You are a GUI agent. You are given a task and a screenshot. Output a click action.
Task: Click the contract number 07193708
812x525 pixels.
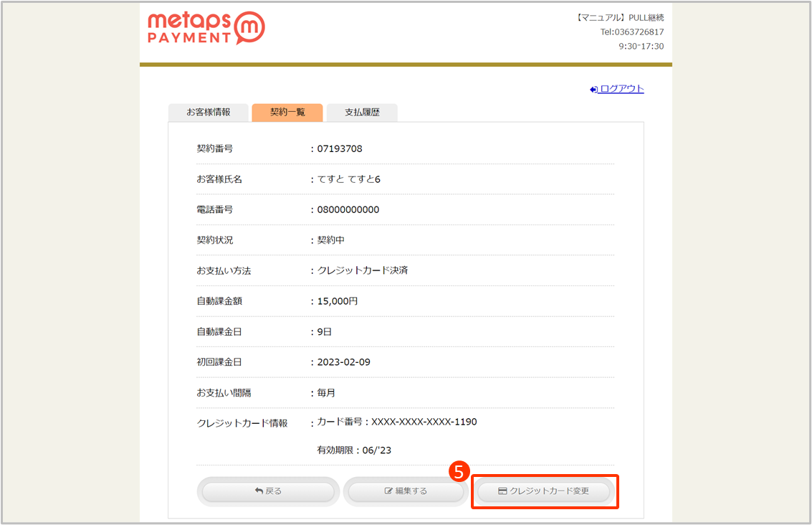(x=340, y=149)
